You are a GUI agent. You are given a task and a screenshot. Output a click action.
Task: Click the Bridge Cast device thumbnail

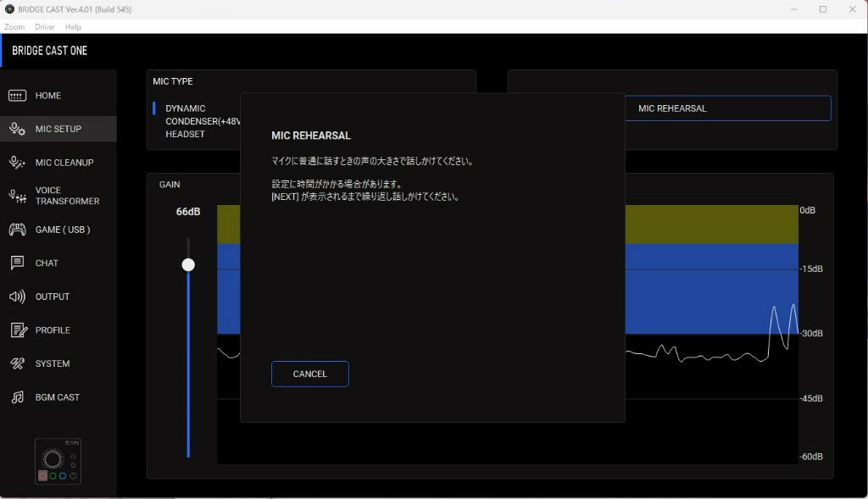click(x=58, y=462)
